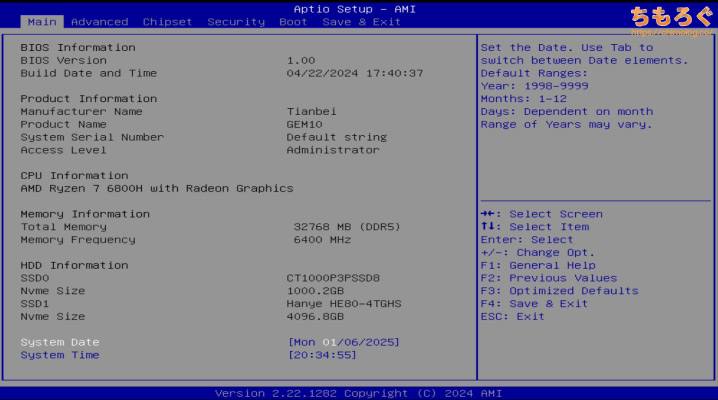
Task: Click the 'ESC: Exit' hint
Action: (x=513, y=316)
